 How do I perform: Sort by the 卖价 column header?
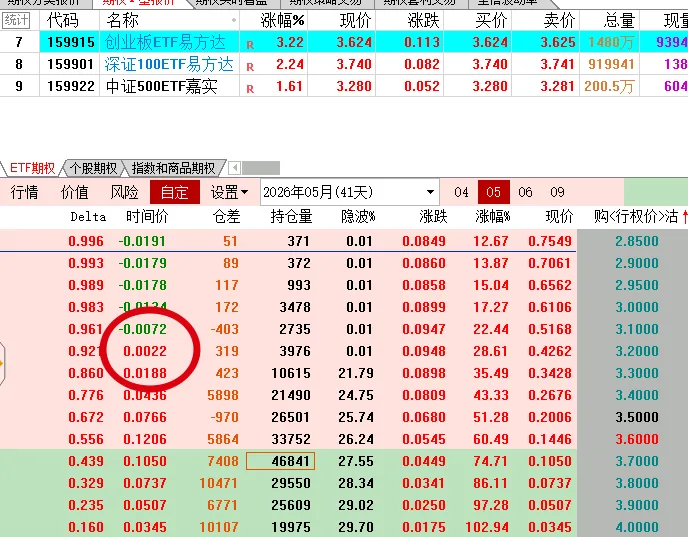(559, 21)
